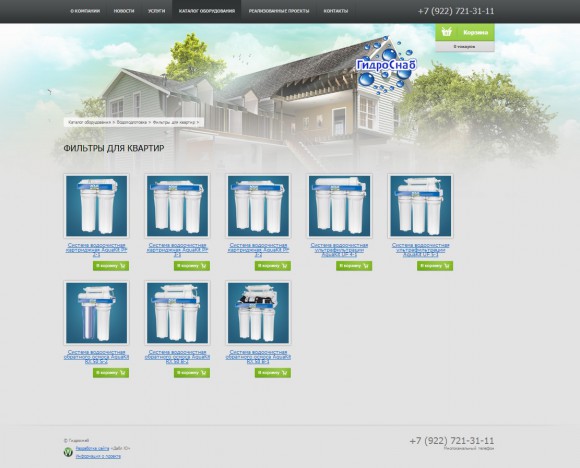Add the transparent-housing osmosis filter to cart
Image resolution: width=580 pixels, height=468 pixels.
coord(111,373)
